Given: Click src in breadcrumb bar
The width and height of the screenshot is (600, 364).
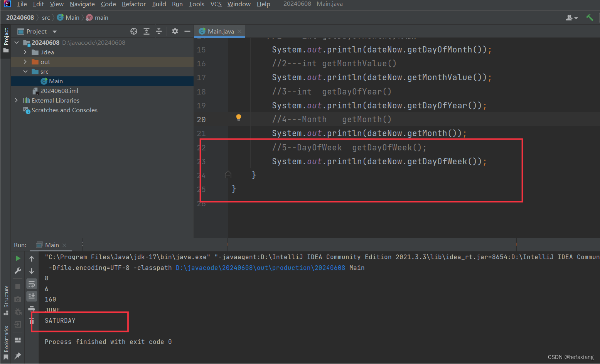Looking at the screenshot, I should click(x=46, y=18).
